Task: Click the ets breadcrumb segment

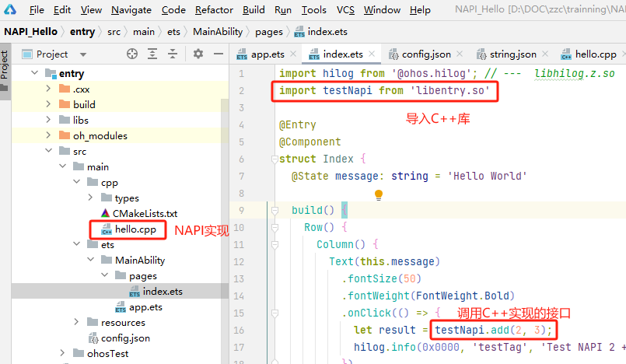Action: pyautogui.click(x=173, y=32)
